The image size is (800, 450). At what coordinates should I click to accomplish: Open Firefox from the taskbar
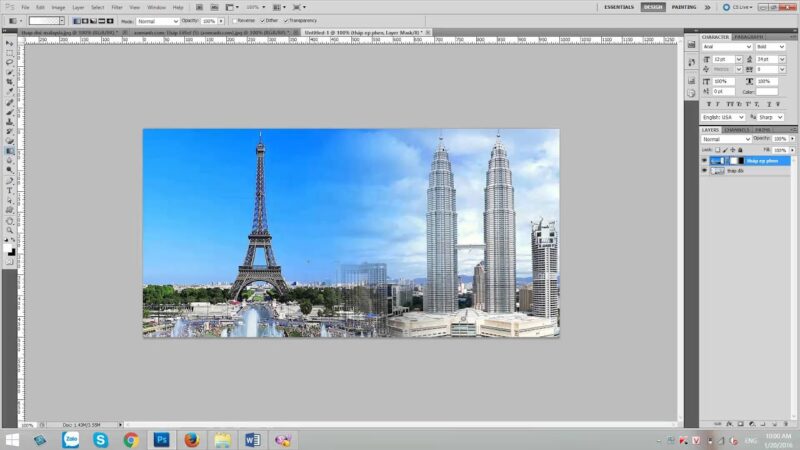191,440
